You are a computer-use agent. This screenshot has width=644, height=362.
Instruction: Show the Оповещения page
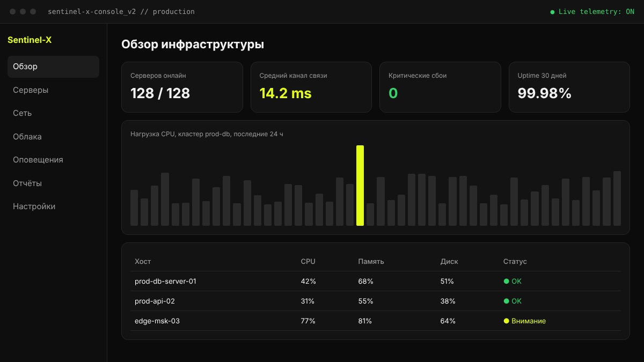pyautogui.click(x=53, y=160)
